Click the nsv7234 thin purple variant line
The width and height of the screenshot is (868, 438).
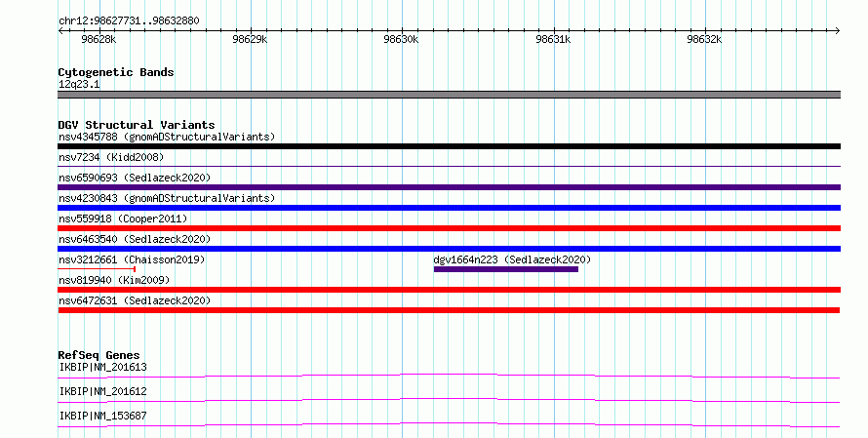click(x=449, y=166)
